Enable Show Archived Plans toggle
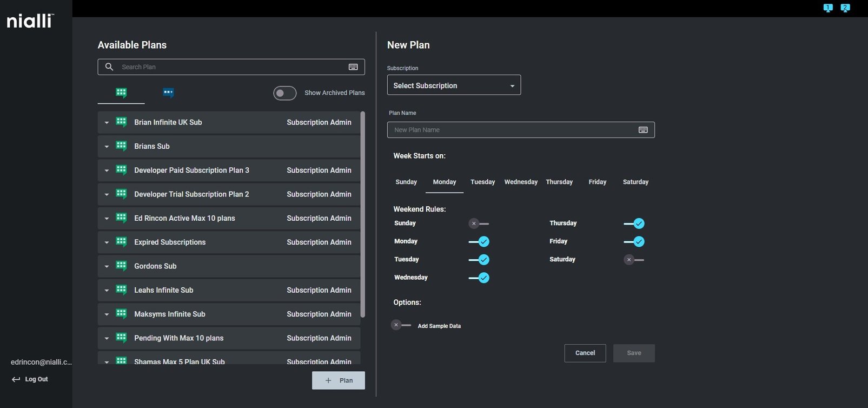Image resolution: width=868 pixels, height=408 pixels. point(284,93)
